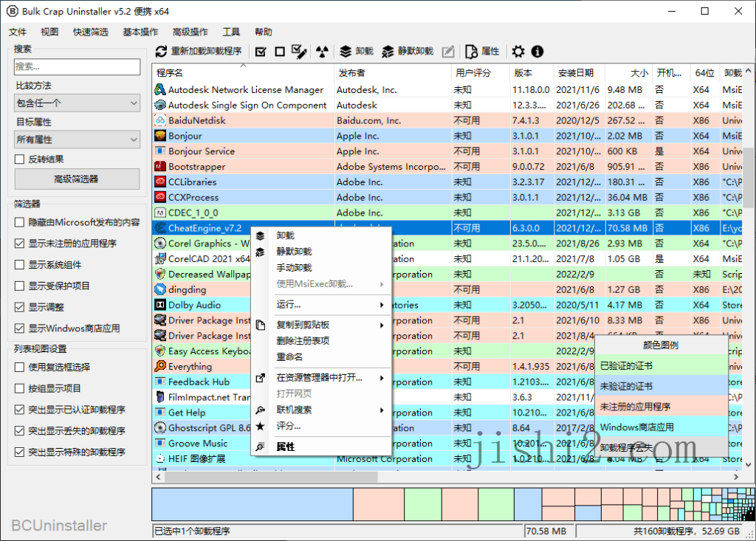Image resolution: width=756 pixels, height=541 pixels.
Task: Click the horizontal scrollbar under the list
Action: 270,477
